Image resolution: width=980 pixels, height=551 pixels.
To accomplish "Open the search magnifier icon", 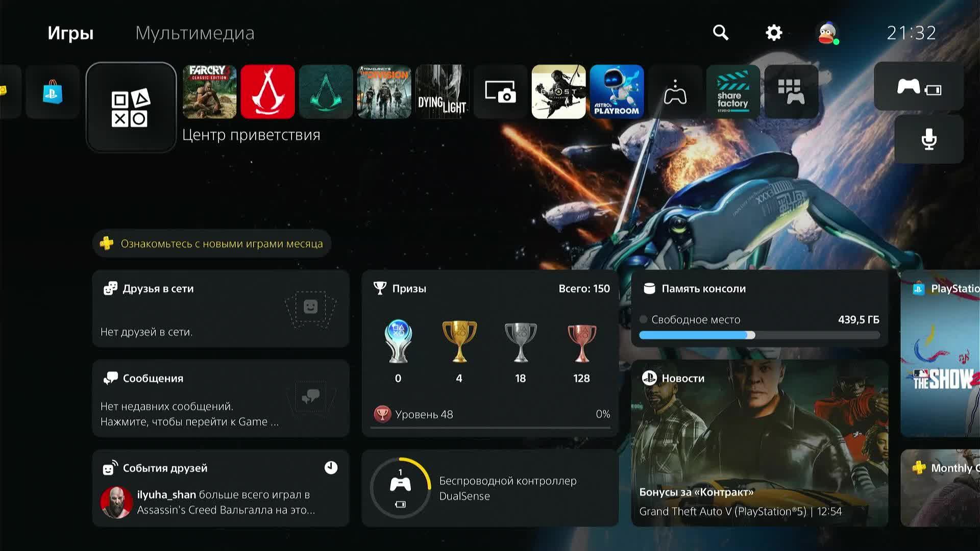I will click(x=720, y=33).
